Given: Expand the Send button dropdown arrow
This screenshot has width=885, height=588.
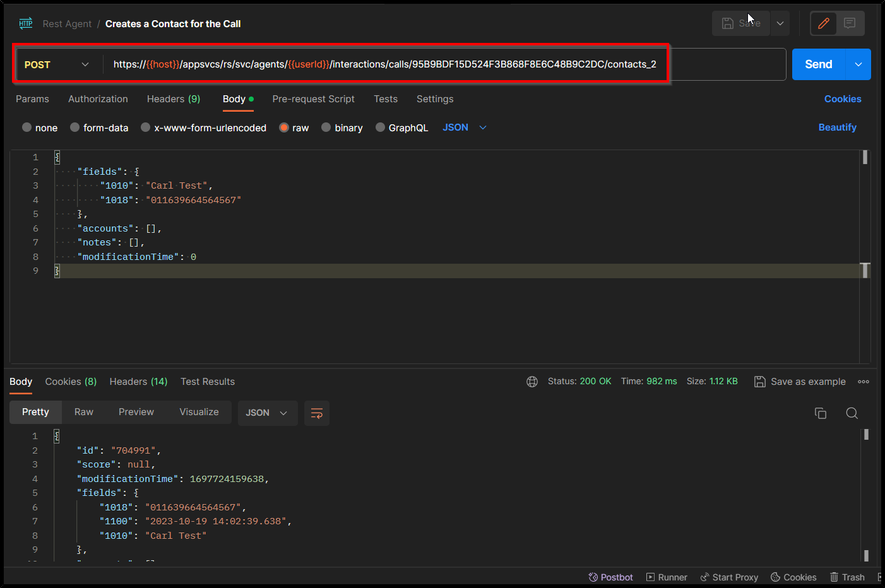Looking at the screenshot, I should 858,64.
